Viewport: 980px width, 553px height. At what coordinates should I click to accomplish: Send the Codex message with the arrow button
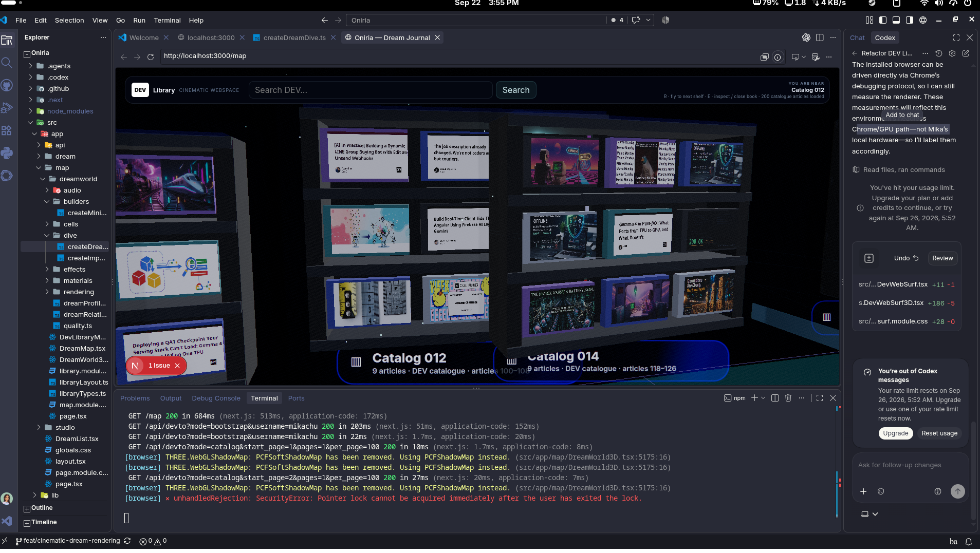(x=958, y=491)
